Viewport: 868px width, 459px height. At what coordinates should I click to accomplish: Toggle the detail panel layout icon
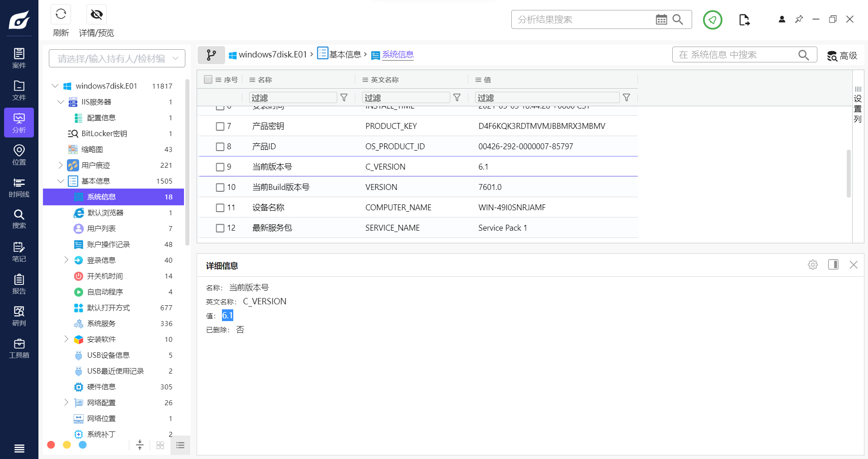click(x=833, y=265)
